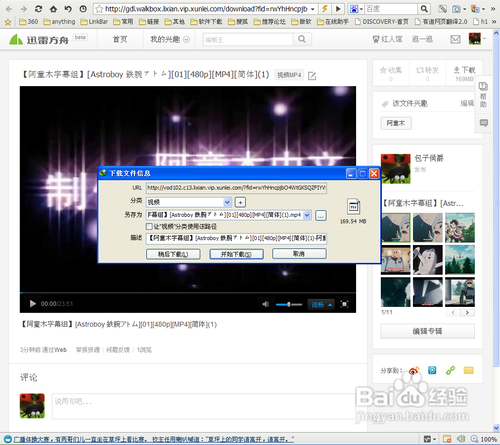Image resolution: width=500 pixels, height=445 pixels.
Task: Copy the share link with the green chain icon
Action: click(x=450, y=370)
